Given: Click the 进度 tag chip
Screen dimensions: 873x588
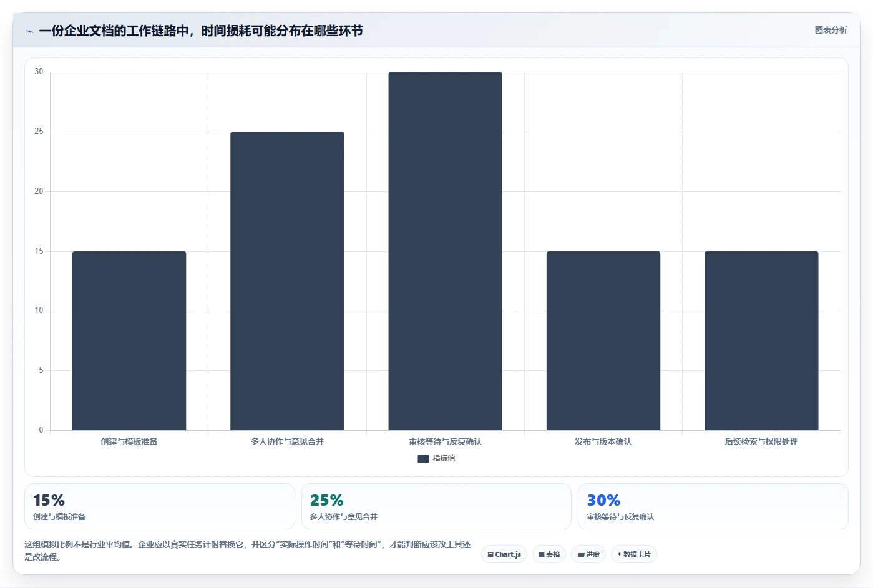Looking at the screenshot, I should pos(588,554).
